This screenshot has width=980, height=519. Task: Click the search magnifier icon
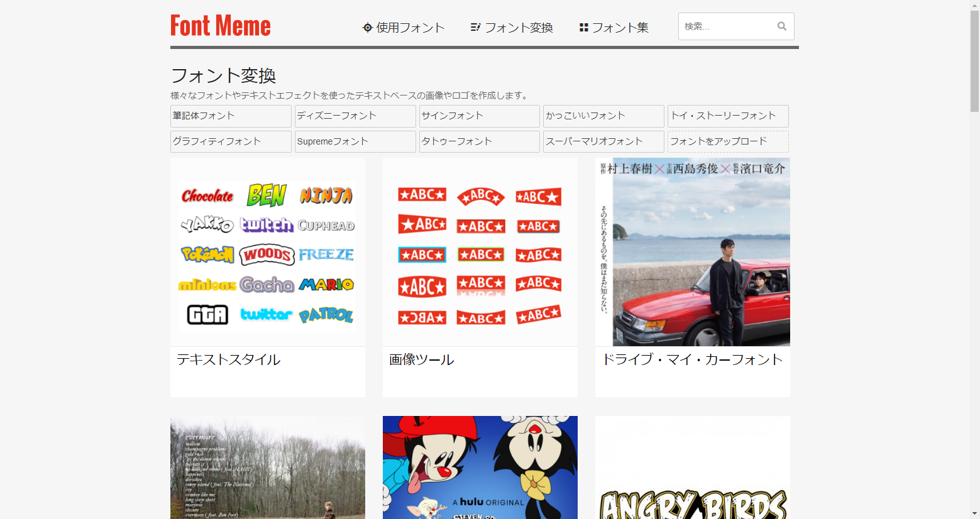[x=781, y=26]
